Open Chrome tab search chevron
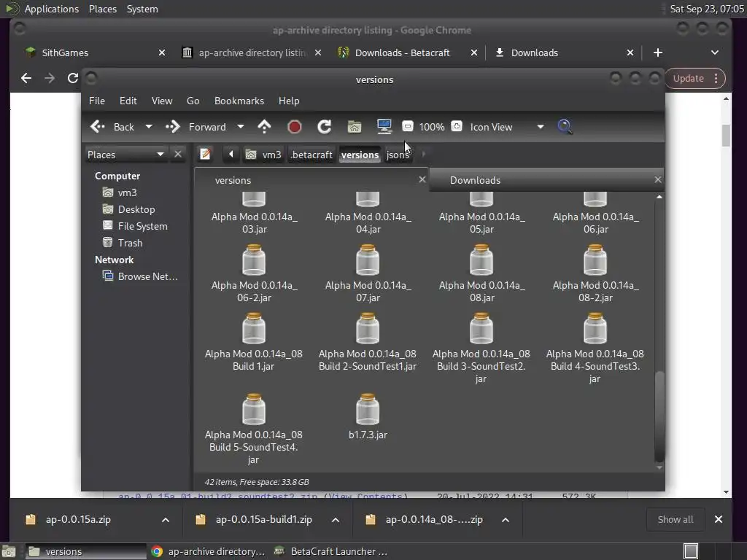Viewport: 747px width, 560px height. 715,52
